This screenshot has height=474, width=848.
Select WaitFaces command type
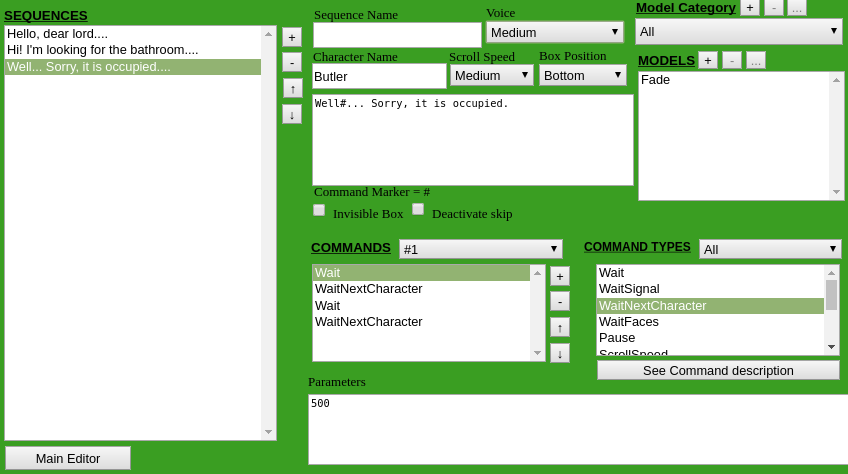tap(710, 322)
